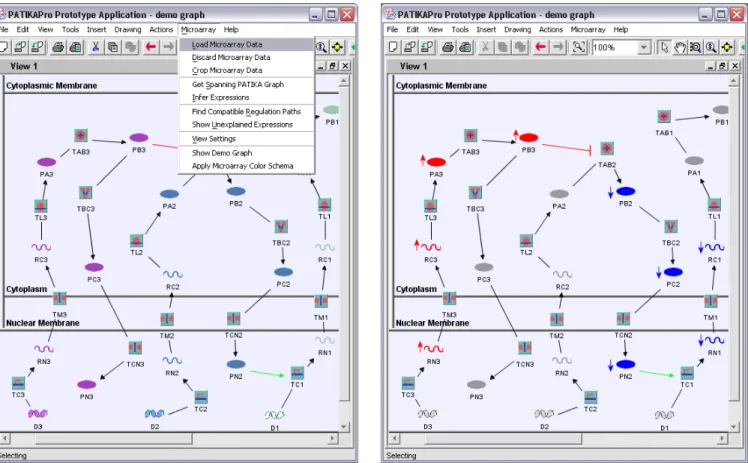Select D2 DNA node in left graph

[x=155, y=413]
